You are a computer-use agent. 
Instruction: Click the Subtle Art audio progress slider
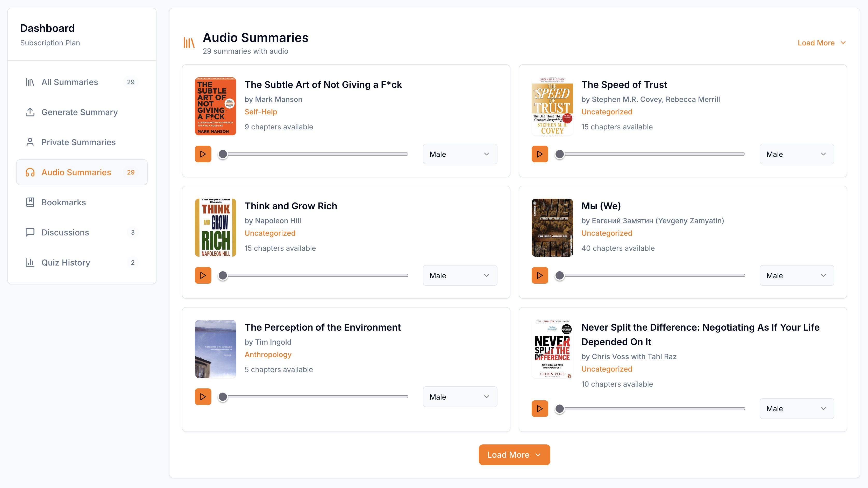tap(315, 154)
